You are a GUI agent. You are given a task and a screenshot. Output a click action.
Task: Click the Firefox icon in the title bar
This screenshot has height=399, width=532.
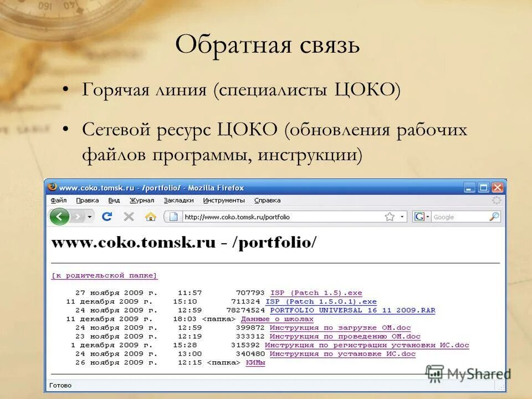point(53,187)
